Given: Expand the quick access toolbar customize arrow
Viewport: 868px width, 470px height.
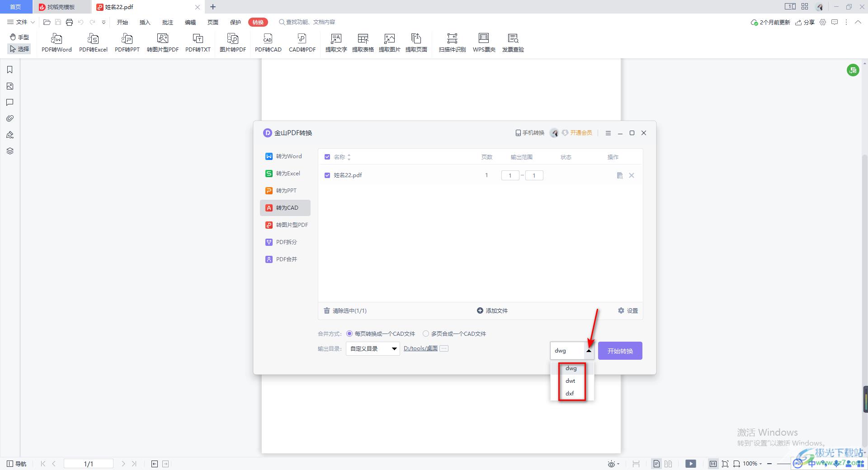Looking at the screenshot, I should coord(104,22).
